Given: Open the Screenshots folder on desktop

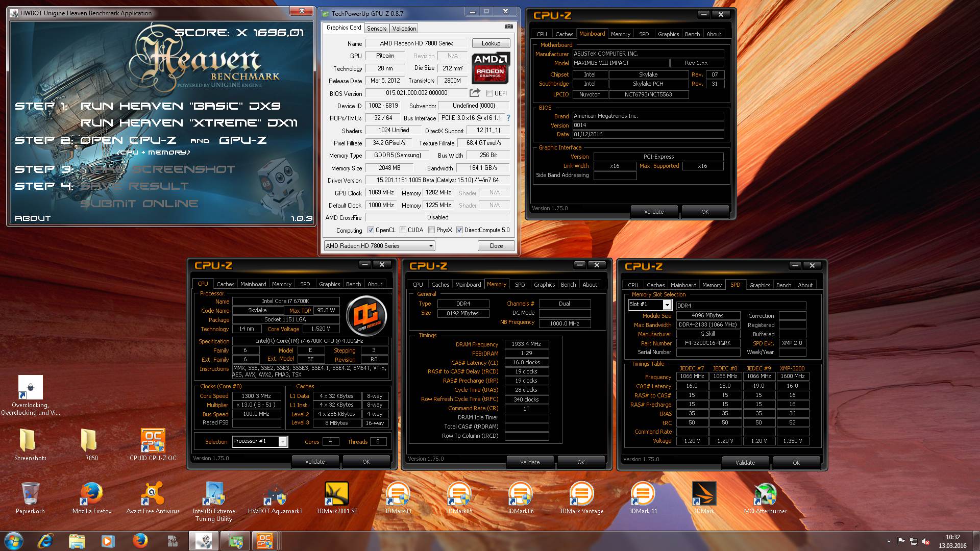Looking at the screenshot, I should [30, 444].
